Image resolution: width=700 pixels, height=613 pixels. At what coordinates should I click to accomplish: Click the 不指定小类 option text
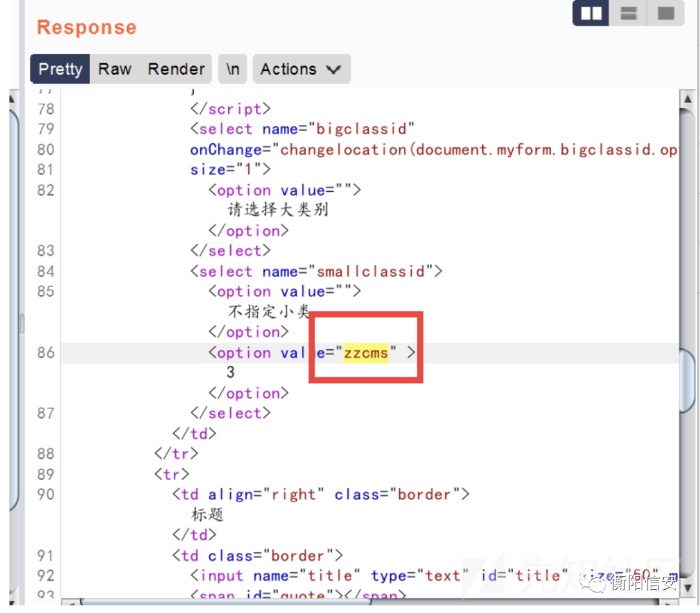tap(269, 311)
